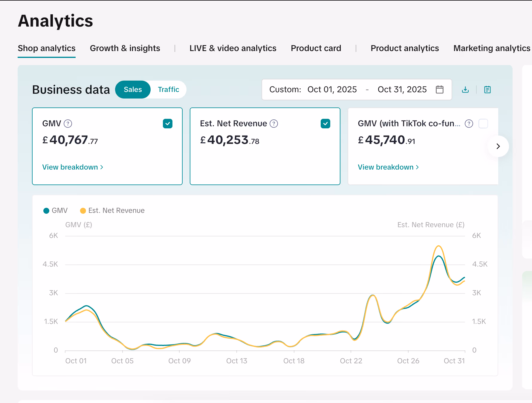Click the £40,253.78 net revenue value
The height and width of the screenshot is (403, 532).
click(x=230, y=140)
